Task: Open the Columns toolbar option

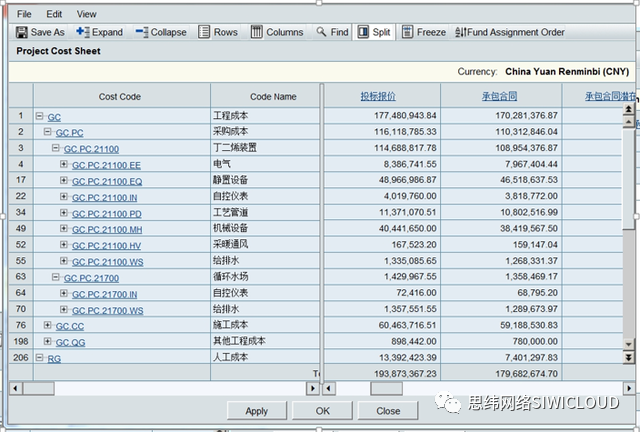Action: click(277, 32)
